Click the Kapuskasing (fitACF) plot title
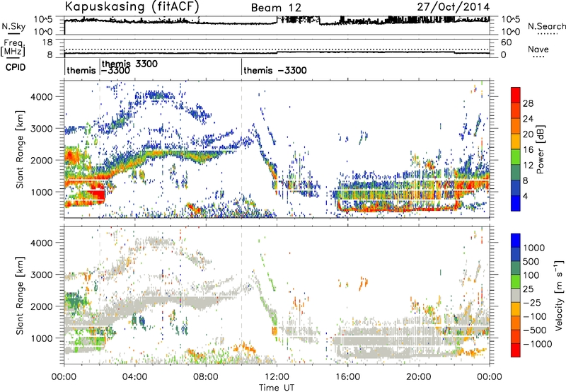The image size is (566, 392). pyautogui.click(x=132, y=6)
